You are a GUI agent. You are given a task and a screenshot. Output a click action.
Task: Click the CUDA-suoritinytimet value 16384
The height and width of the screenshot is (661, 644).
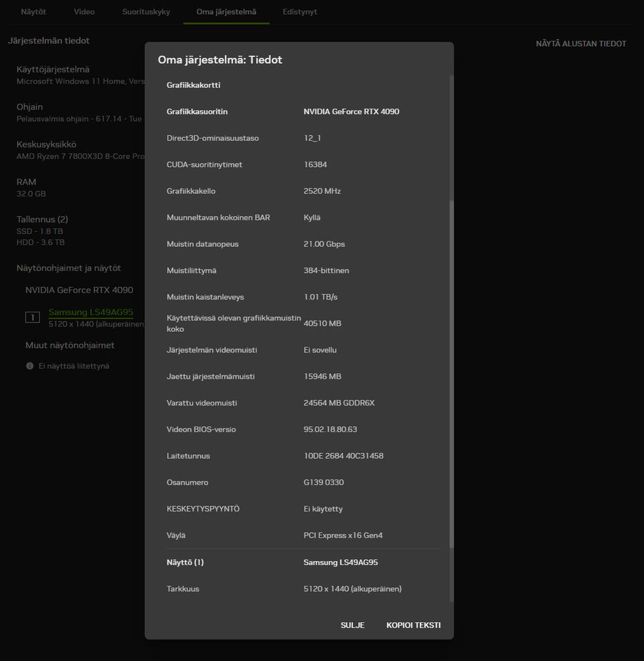coord(315,164)
